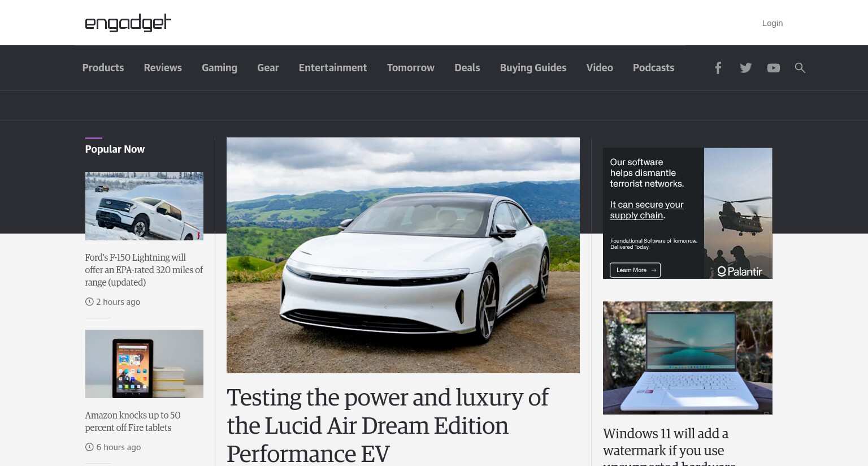Open the Products menu
Viewport: 868px width, 466px height.
pyautogui.click(x=103, y=68)
